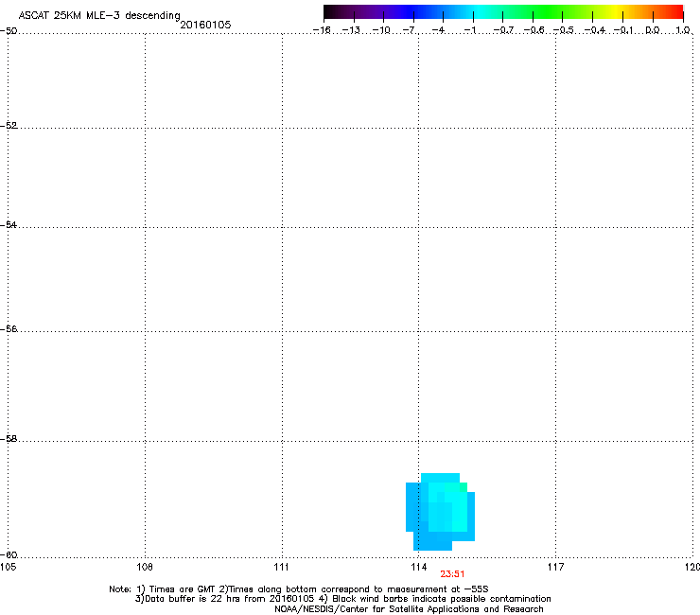Click the red end of the color scale
The image size is (700, 615).
tap(674, 11)
